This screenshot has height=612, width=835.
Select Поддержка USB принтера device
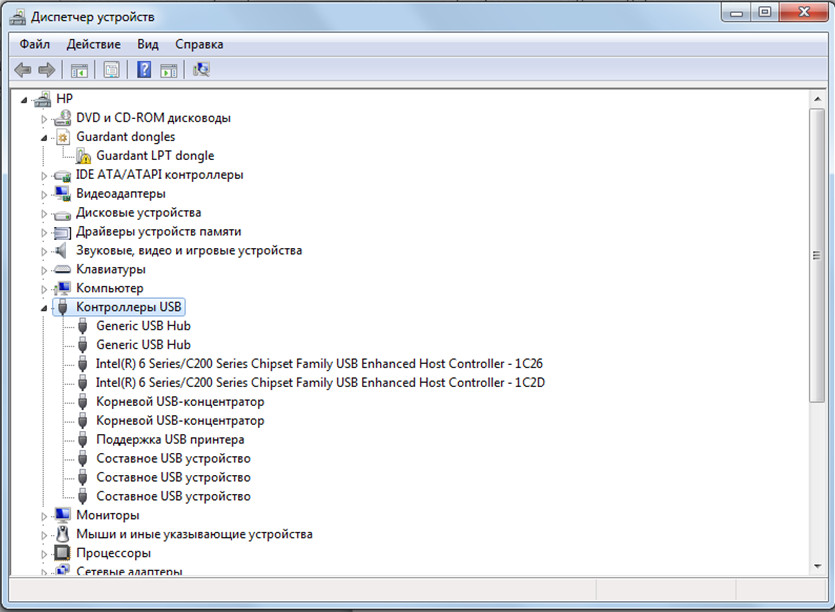coord(170,440)
